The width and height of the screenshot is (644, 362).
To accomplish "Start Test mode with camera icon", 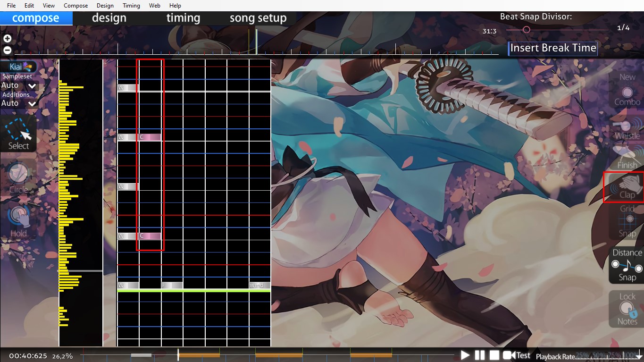I will (516, 355).
